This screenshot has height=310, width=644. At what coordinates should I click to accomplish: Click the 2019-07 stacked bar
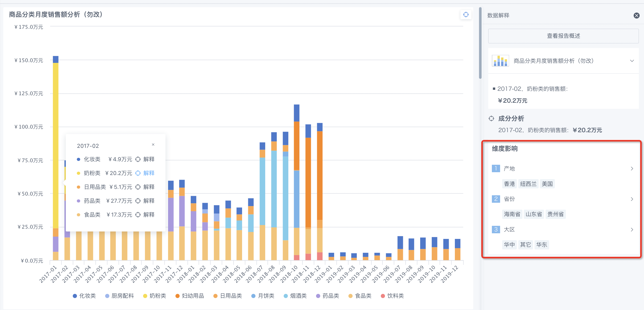(x=400, y=248)
